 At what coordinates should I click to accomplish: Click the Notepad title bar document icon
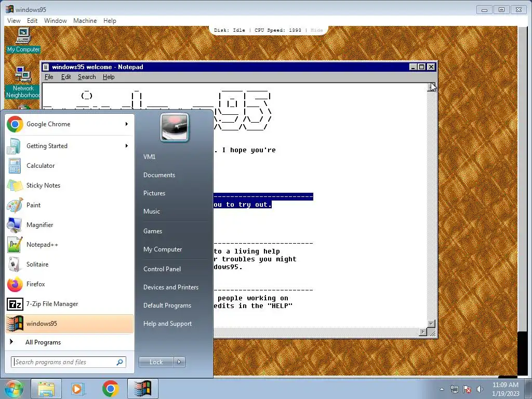pyautogui.click(x=46, y=67)
